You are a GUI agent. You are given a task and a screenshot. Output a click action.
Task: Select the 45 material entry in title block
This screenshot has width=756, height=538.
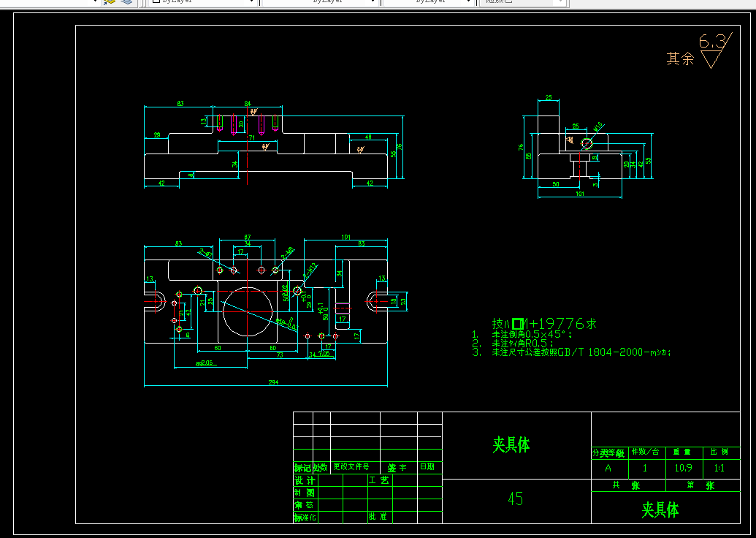pyautogui.click(x=516, y=499)
